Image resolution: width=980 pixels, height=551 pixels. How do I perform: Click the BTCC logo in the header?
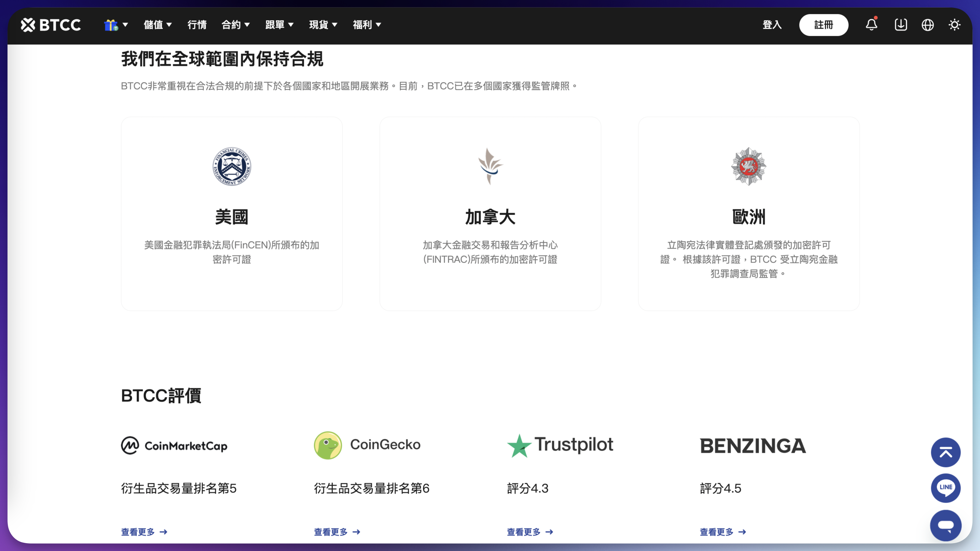[51, 25]
